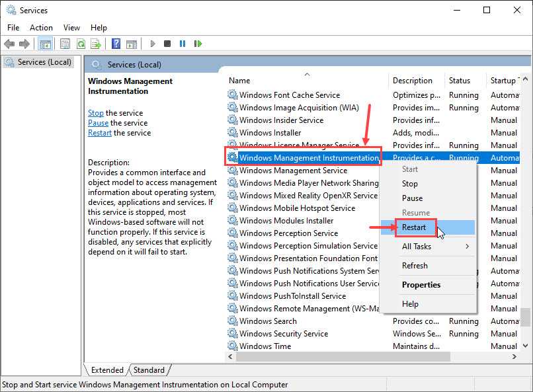
Task: Click the Forward arrow toolbar icon
Action: coord(24,44)
